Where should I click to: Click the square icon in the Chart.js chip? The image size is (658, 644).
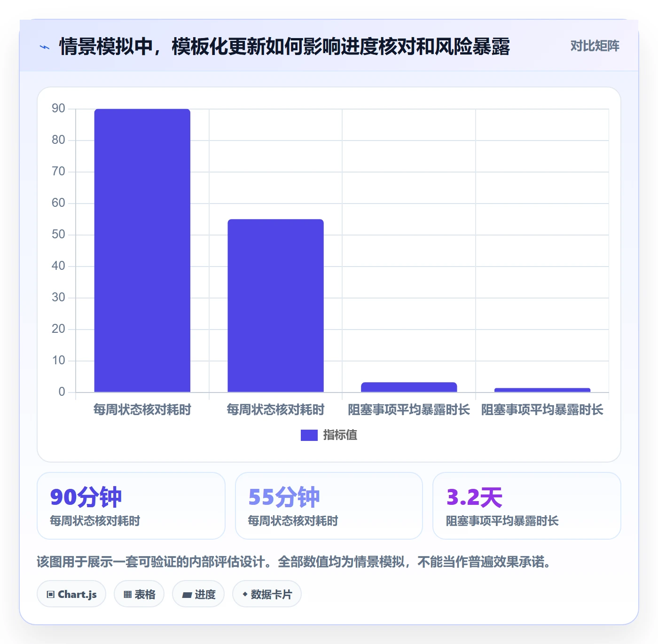51,595
